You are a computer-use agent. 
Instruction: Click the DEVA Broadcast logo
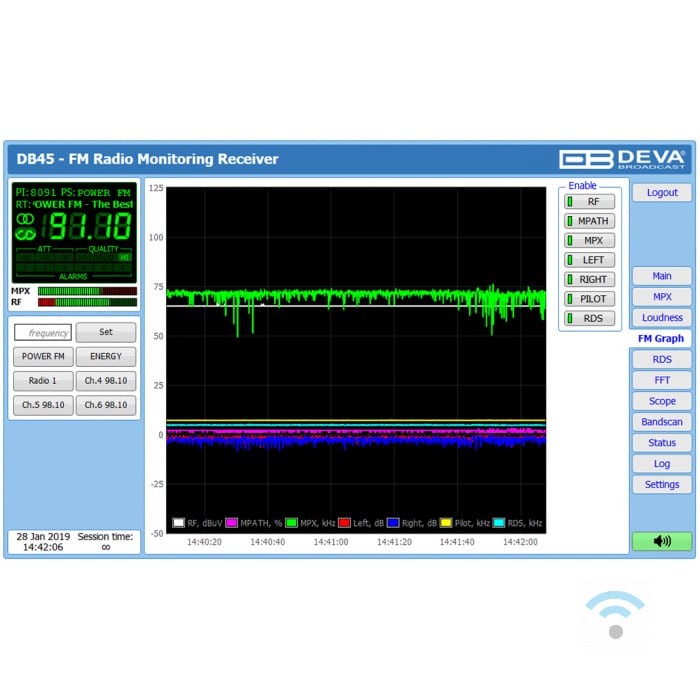click(621, 159)
